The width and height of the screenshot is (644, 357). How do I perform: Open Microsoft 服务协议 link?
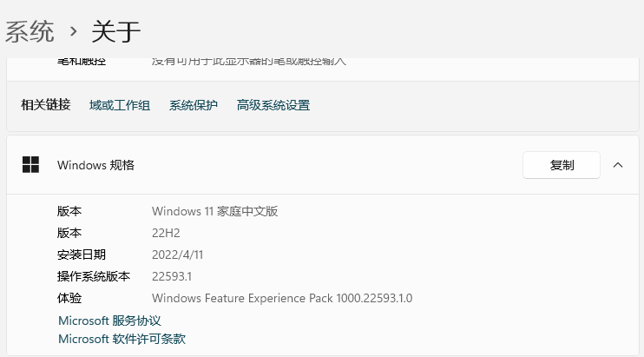pyautogui.click(x=109, y=321)
